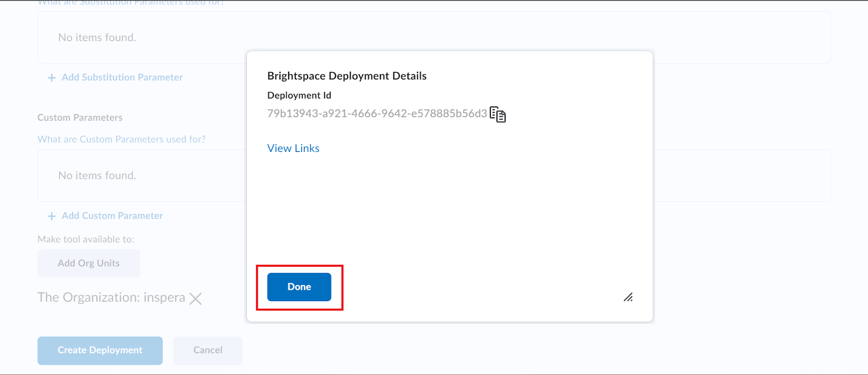
Task: Open 'What are Custom Parameters used for?' help
Action: (122, 139)
